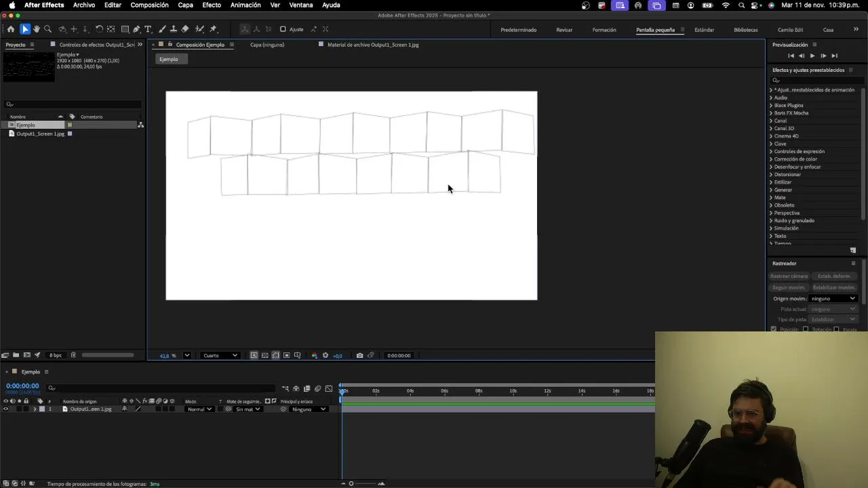This screenshot has height=488, width=868.
Task: Select the Hand tool
Action: (37, 29)
